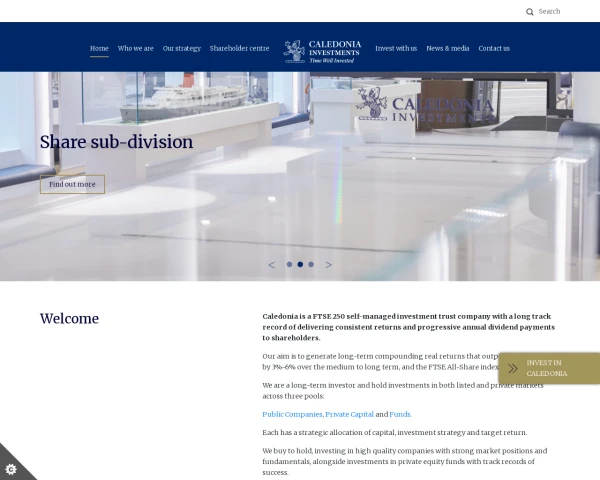Click the bold intro paragraph about FTSE 250
600x480 pixels.
[408, 327]
